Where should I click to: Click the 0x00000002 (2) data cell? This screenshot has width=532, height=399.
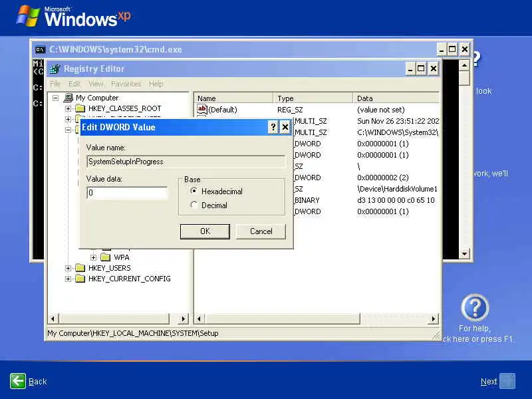coord(383,178)
